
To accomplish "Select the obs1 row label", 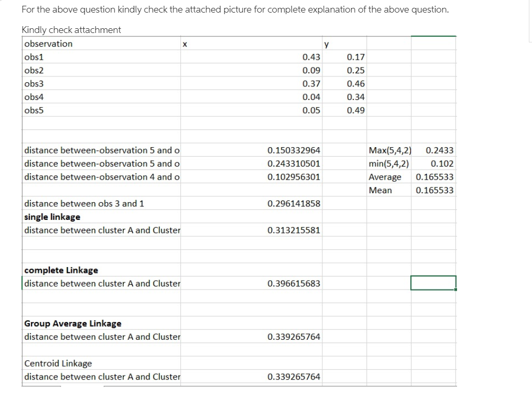I will (x=101, y=57).
